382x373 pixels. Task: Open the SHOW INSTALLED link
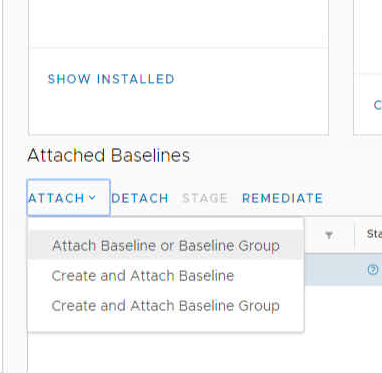pyautogui.click(x=111, y=79)
